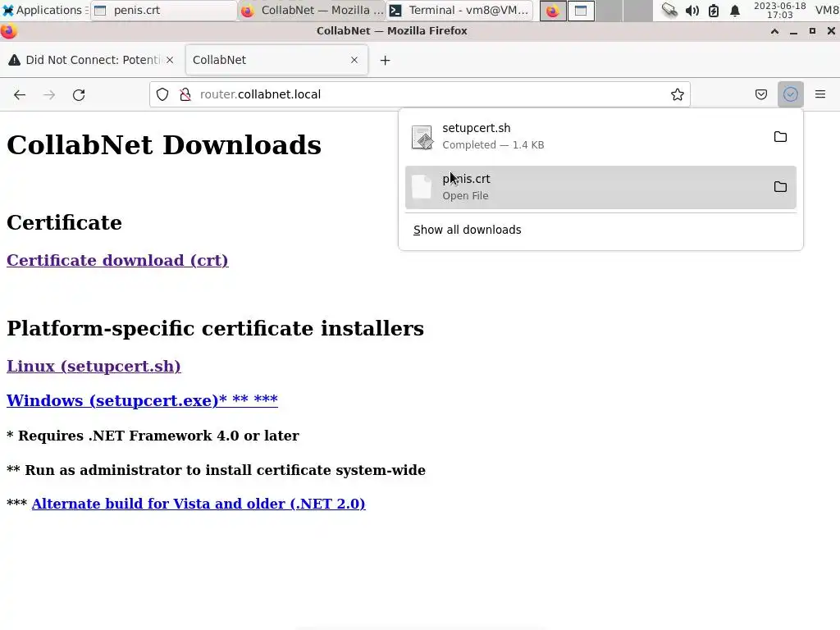Show penis.crt in its containing folder
Image resolution: width=840 pixels, height=630 pixels.
coord(780,187)
